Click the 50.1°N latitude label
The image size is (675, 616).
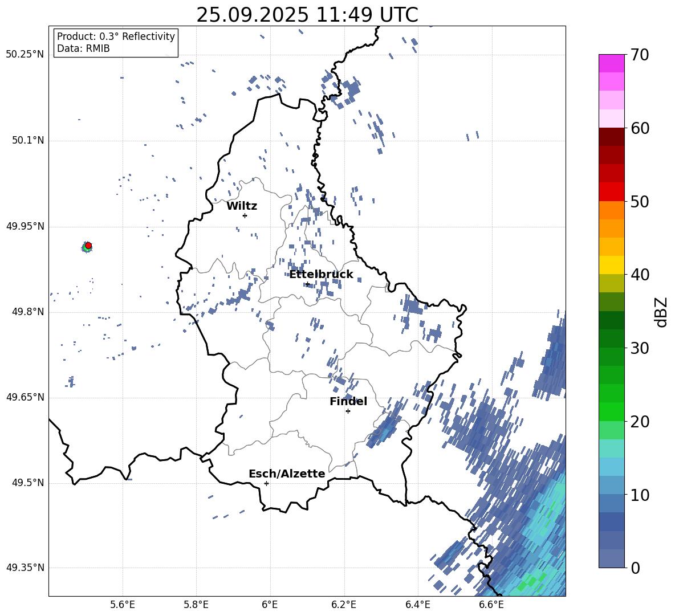point(28,141)
